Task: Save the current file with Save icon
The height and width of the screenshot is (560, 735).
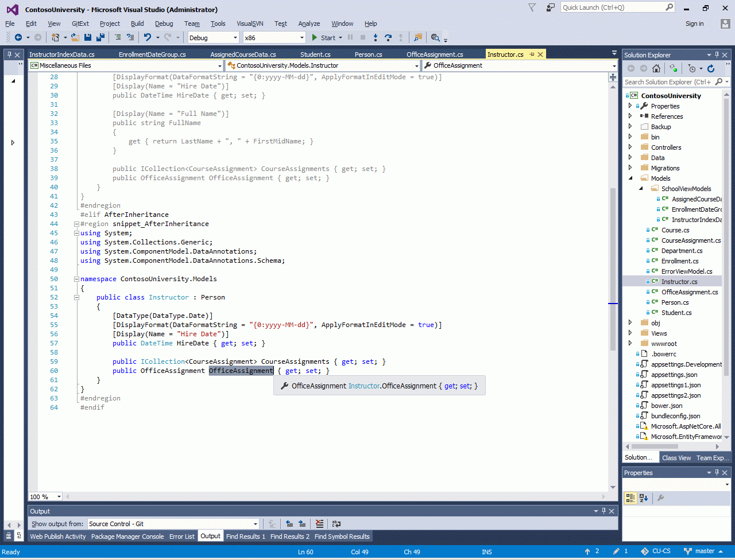Action: click(88, 37)
